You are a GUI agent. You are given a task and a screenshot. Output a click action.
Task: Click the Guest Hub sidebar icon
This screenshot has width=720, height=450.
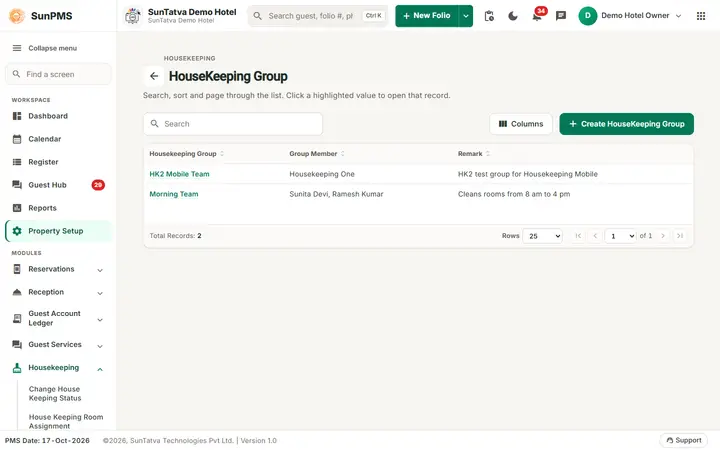click(x=17, y=185)
